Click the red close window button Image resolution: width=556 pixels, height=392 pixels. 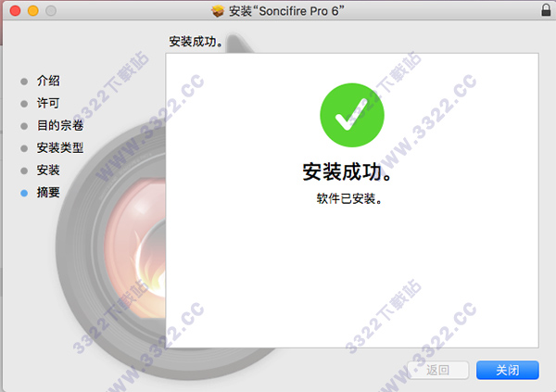(15, 10)
